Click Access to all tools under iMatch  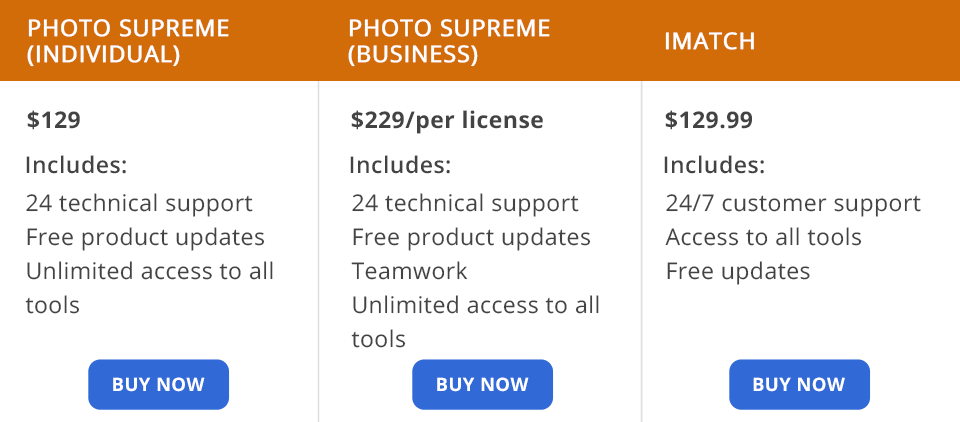click(x=764, y=237)
